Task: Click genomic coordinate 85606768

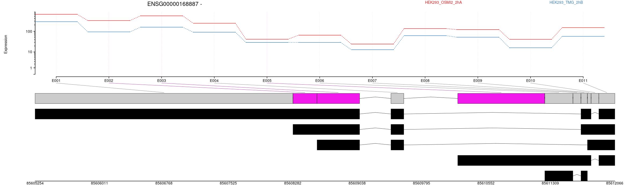Action: tap(164, 183)
